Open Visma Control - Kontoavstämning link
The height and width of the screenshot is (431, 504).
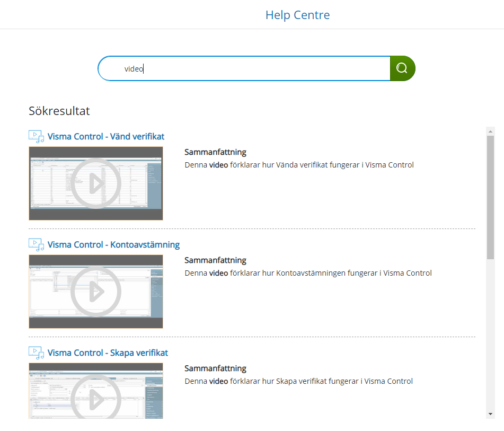click(113, 244)
